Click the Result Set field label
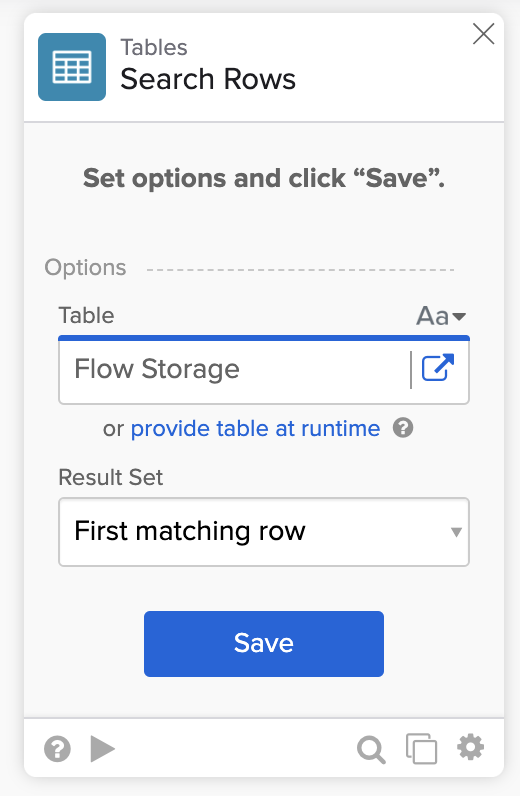This screenshot has width=520, height=796. click(111, 477)
